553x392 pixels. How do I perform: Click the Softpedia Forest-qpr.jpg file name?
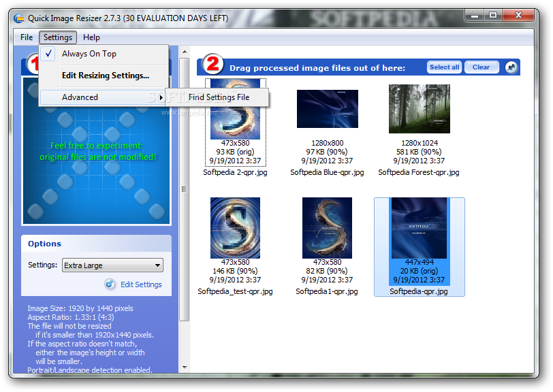[x=419, y=172]
